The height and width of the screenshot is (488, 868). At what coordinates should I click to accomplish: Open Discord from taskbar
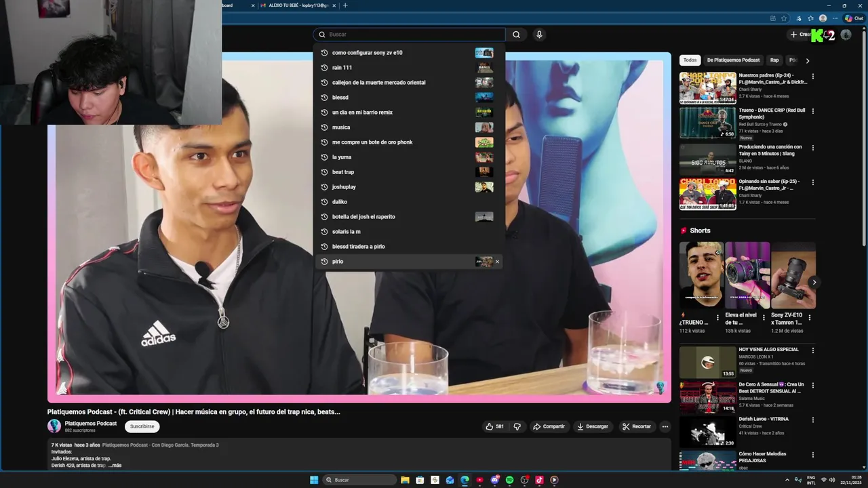494,480
